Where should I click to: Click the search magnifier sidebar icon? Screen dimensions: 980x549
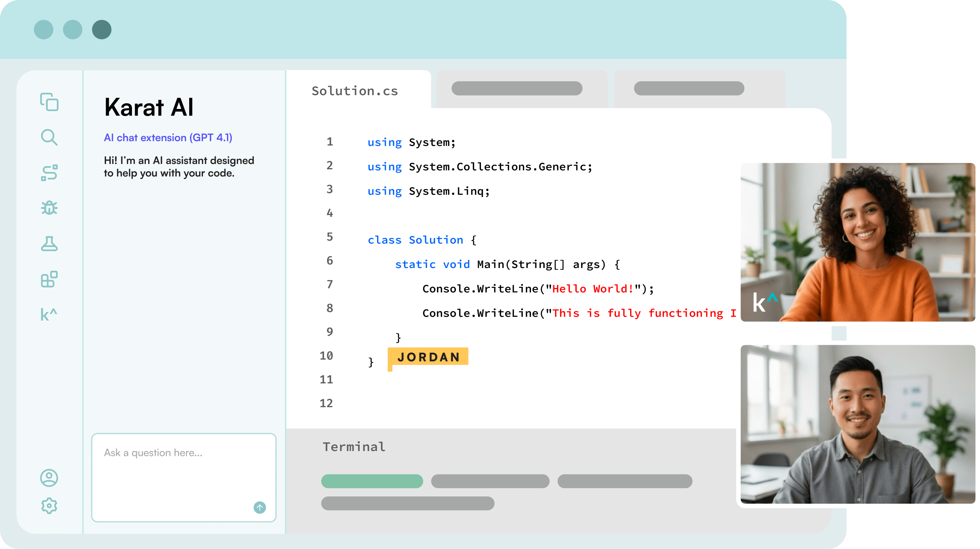(49, 137)
